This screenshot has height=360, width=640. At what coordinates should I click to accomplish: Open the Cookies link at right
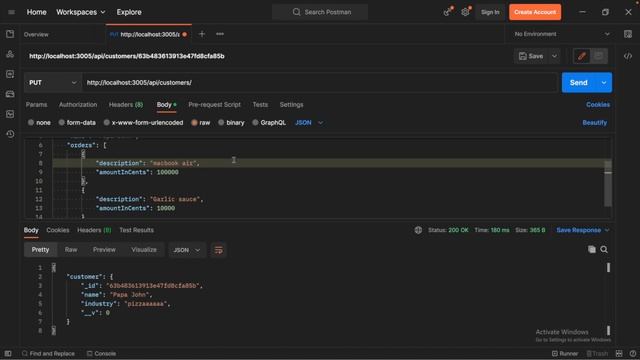(x=598, y=105)
